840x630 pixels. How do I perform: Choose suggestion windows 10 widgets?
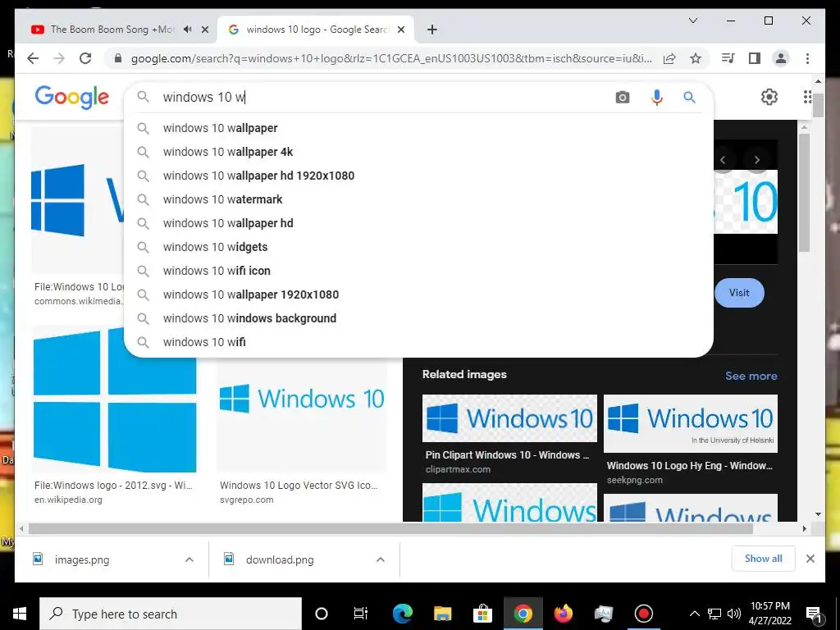click(418, 247)
